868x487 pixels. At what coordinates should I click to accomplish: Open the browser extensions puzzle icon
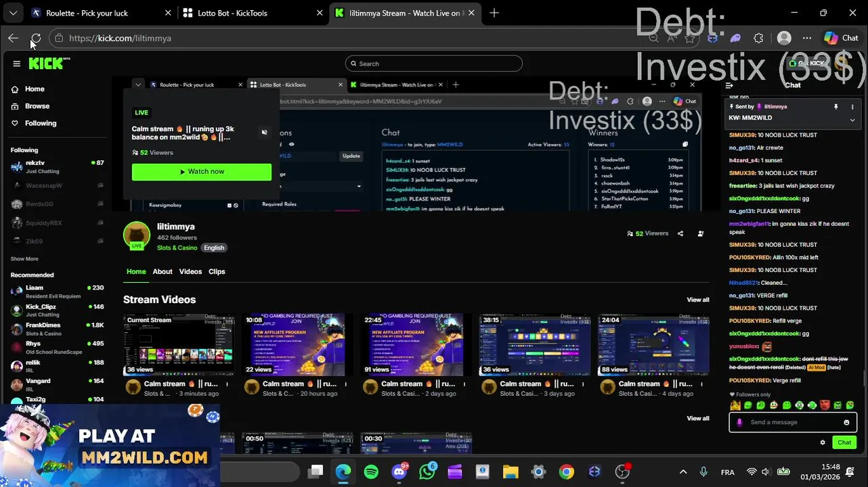point(758,38)
